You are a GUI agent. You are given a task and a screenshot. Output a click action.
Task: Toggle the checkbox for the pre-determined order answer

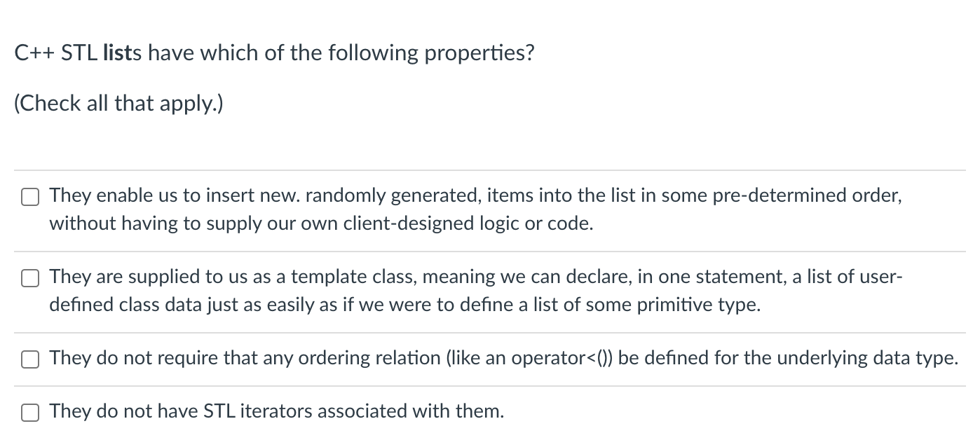[x=29, y=197]
